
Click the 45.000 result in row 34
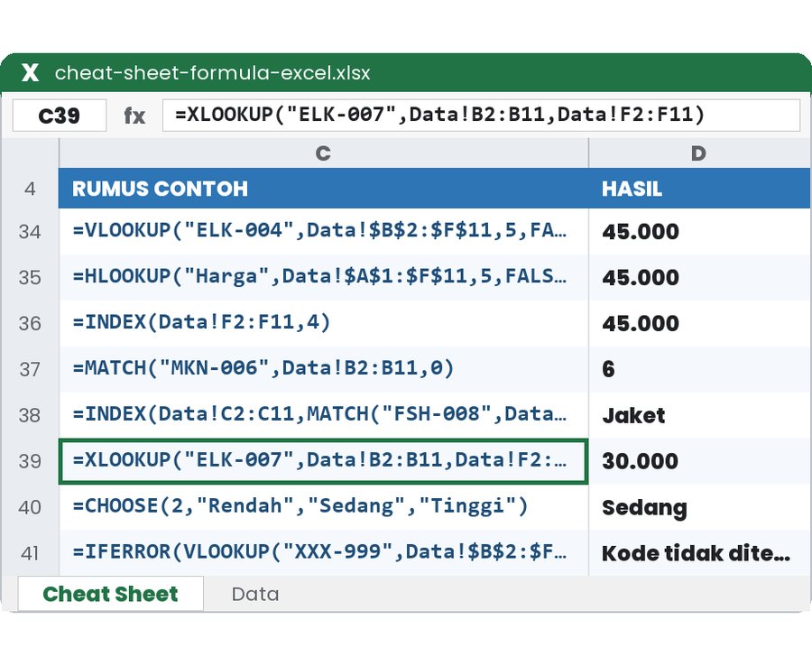699,232
